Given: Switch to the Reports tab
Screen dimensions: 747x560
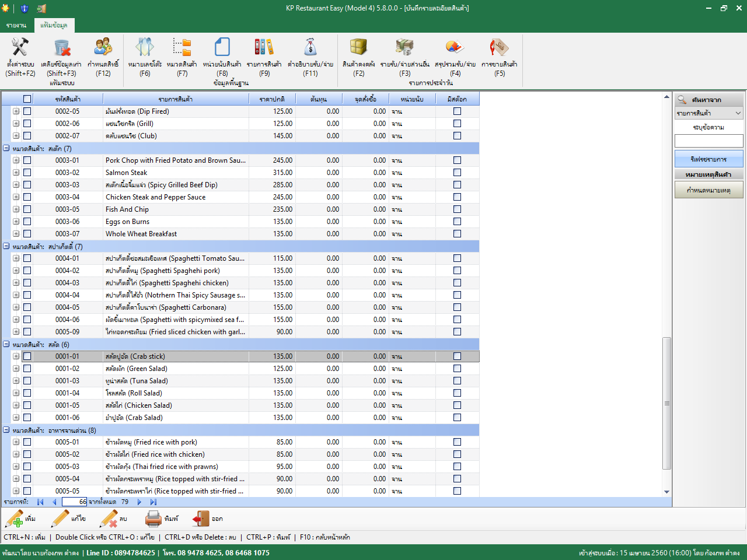Looking at the screenshot, I should coord(16,26).
